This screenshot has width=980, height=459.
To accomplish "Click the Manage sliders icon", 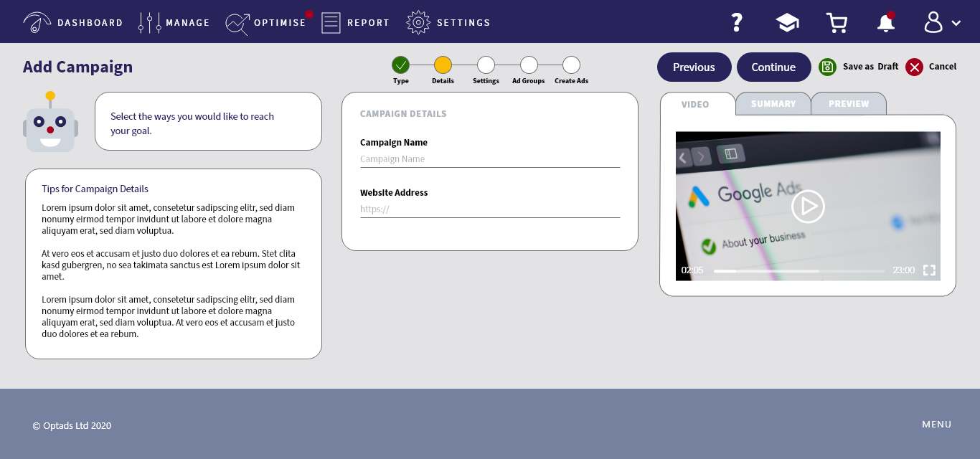I will coord(150,22).
